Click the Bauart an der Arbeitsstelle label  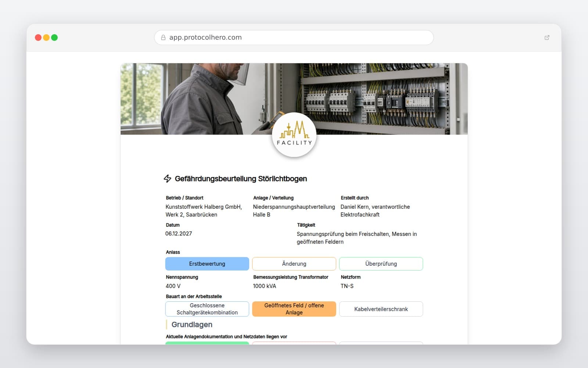[x=194, y=297]
